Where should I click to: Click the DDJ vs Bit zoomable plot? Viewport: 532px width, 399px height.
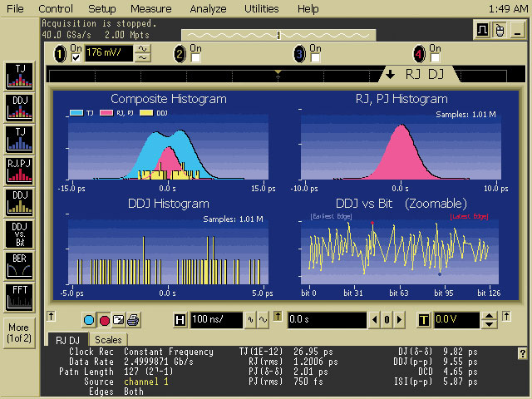(x=399, y=252)
